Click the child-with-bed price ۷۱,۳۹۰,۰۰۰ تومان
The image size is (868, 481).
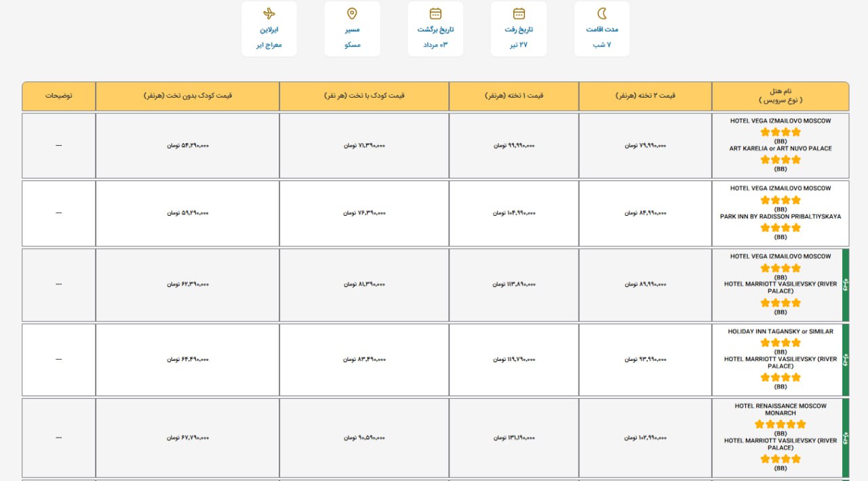tap(364, 145)
